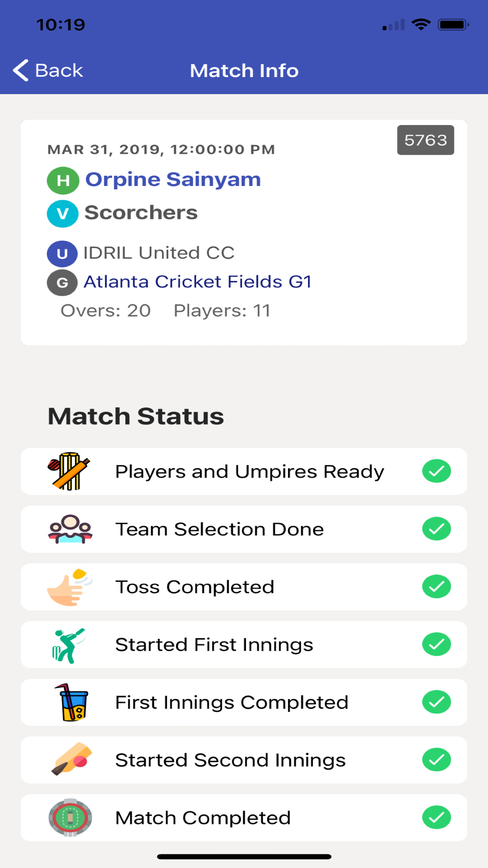Viewport: 488px width, 868px height.
Task: Tap the Back chevron arrow
Action: point(20,70)
